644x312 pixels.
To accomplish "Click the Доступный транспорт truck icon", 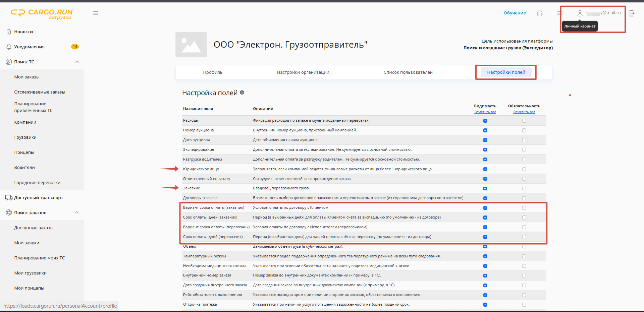I will 9,197.
